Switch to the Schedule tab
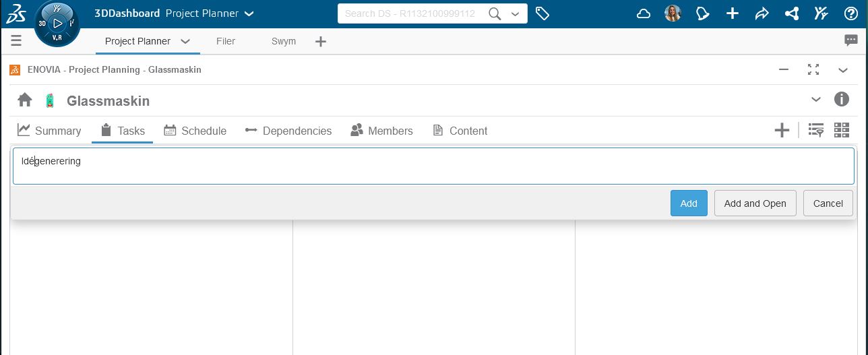868x355 pixels. click(195, 131)
